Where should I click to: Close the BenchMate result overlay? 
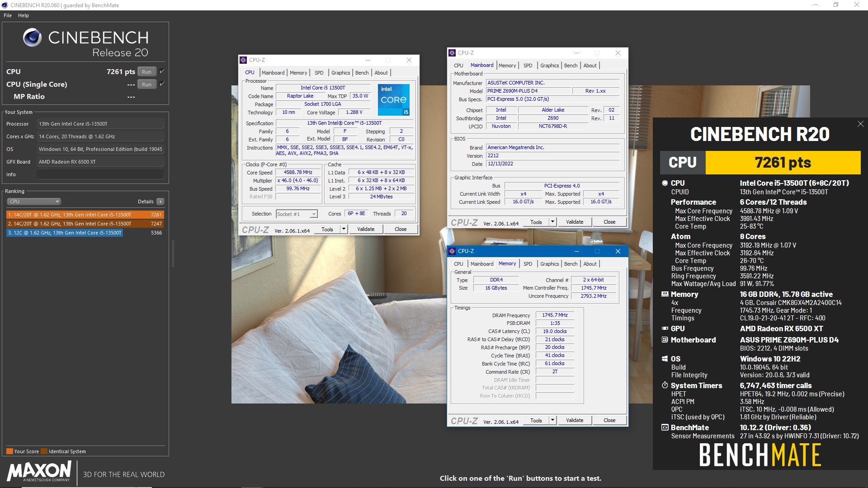tap(860, 124)
